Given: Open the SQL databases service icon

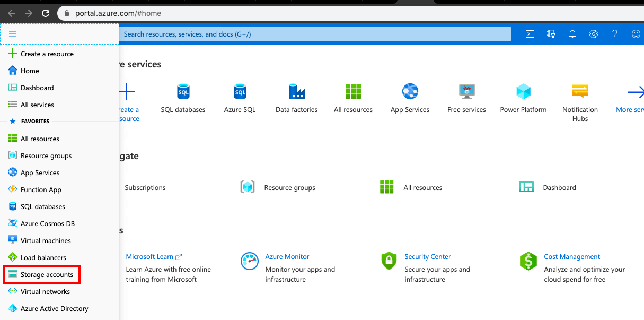Looking at the screenshot, I should coord(183,92).
